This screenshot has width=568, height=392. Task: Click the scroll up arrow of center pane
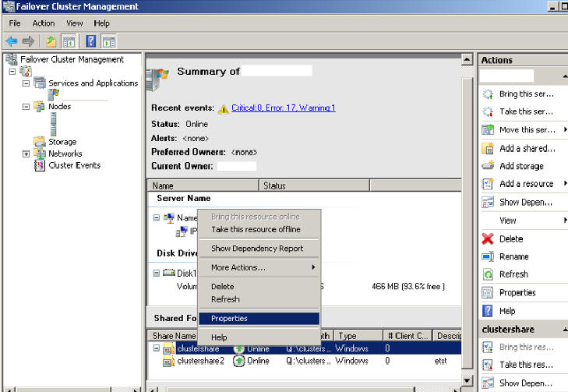pyautogui.click(x=467, y=59)
